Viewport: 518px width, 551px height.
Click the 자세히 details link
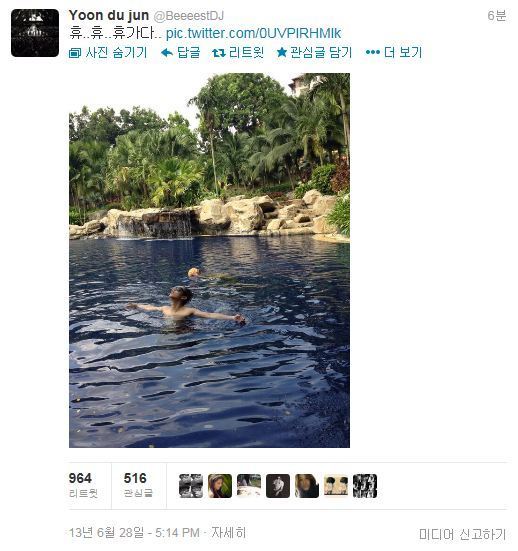(228, 533)
